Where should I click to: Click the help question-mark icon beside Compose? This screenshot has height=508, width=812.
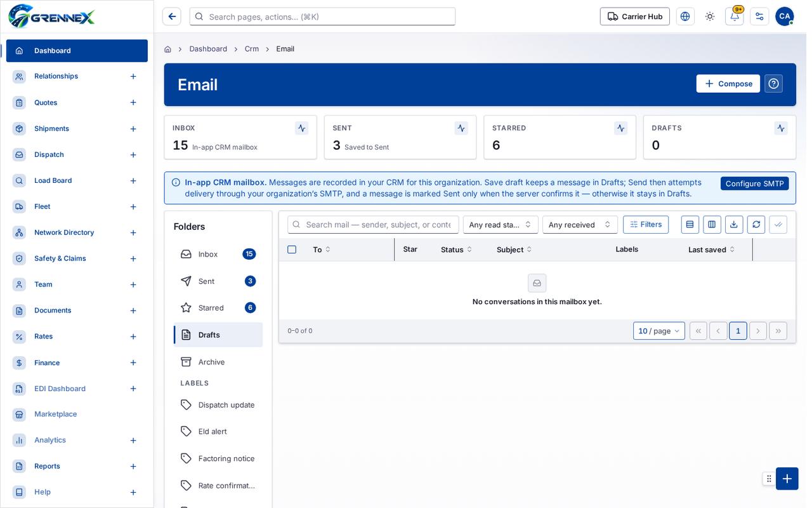click(x=773, y=84)
